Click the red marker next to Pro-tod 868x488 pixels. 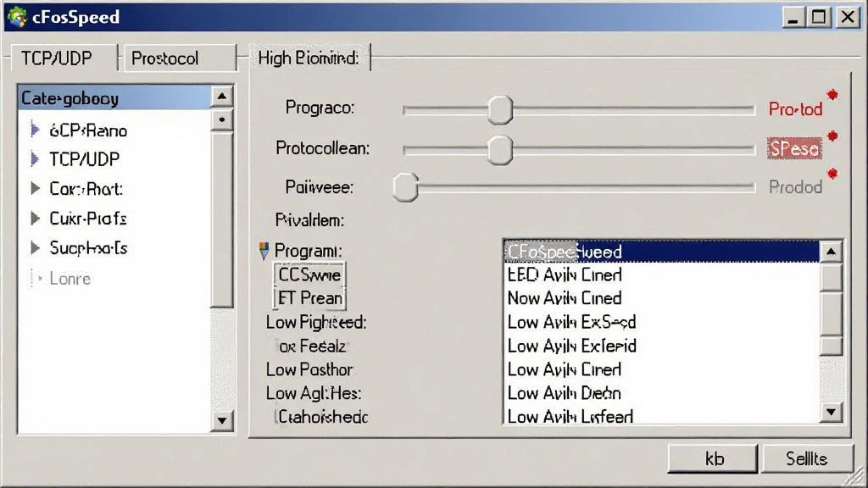tap(832, 95)
